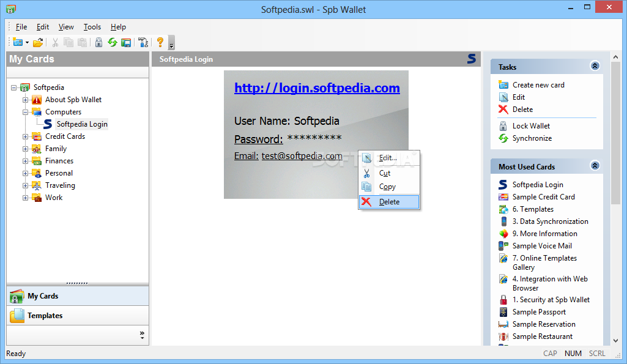This screenshot has width=627, height=364.
Task: Click the New card toolbar icon
Action: (18, 42)
